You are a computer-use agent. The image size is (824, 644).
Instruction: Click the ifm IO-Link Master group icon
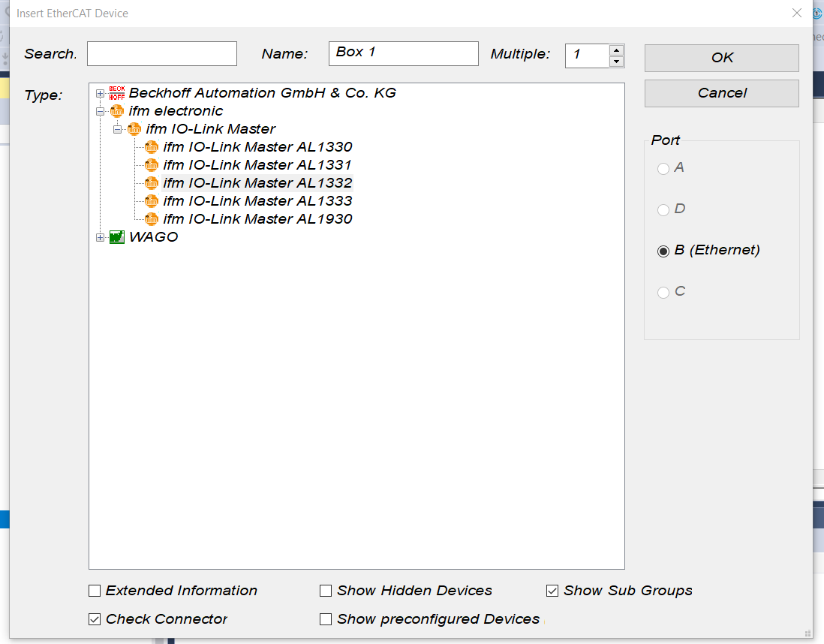point(134,129)
